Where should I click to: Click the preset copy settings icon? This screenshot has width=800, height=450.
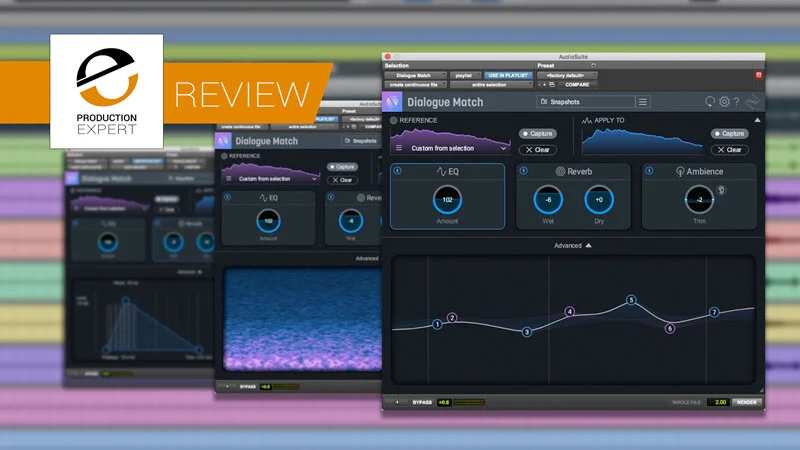tap(552, 85)
